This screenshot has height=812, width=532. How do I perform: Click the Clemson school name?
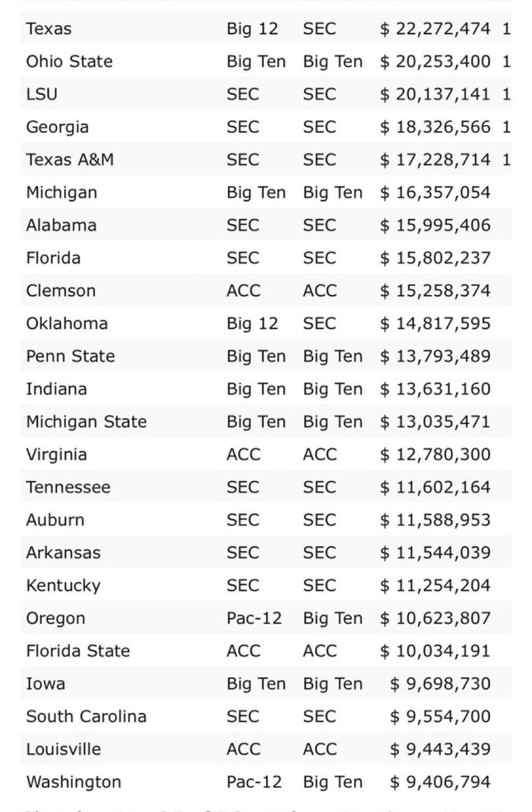[61, 291]
